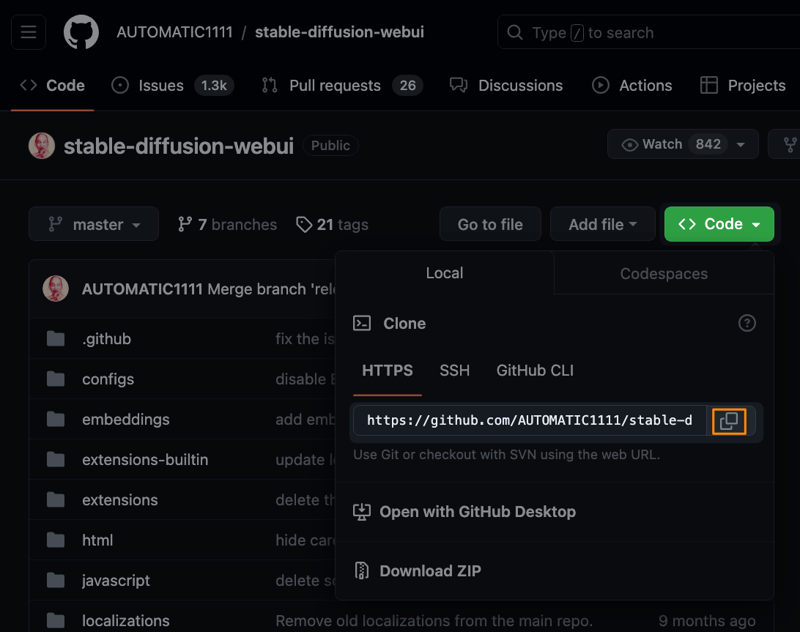Open the master branch selector dropdown
This screenshot has width=800, height=632.
click(x=93, y=224)
